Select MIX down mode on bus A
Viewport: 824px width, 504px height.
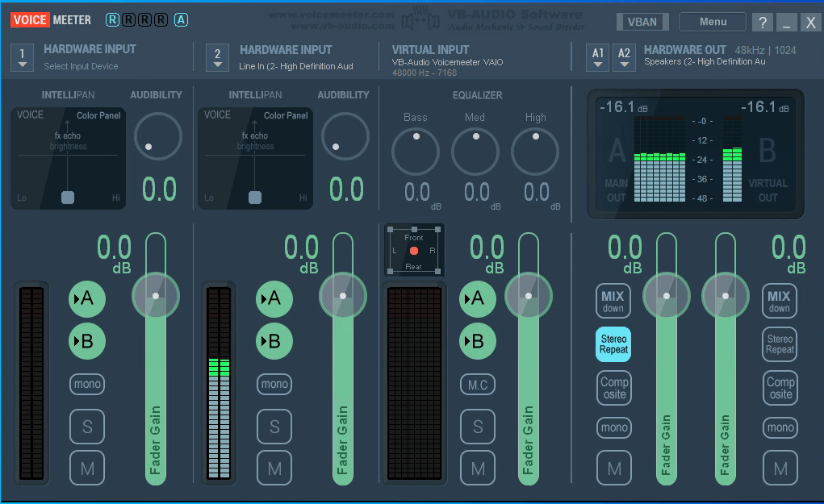pos(613,301)
